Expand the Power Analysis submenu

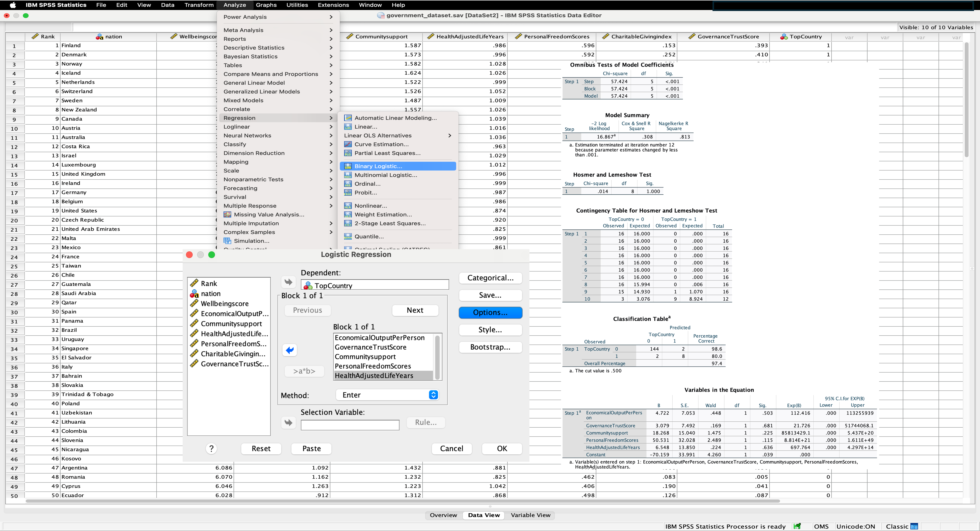pos(278,17)
